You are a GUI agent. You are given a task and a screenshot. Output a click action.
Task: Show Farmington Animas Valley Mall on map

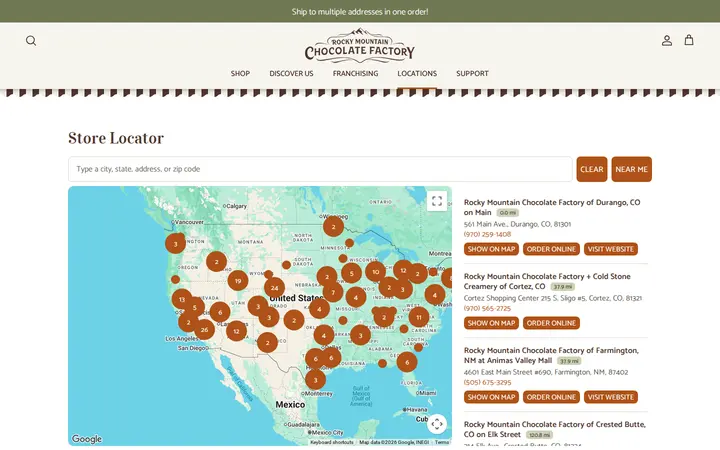coord(491,397)
